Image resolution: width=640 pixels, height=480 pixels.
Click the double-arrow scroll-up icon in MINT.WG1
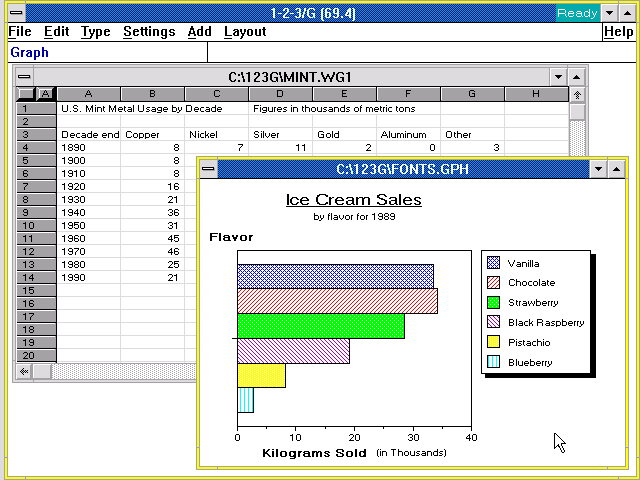pos(577,95)
